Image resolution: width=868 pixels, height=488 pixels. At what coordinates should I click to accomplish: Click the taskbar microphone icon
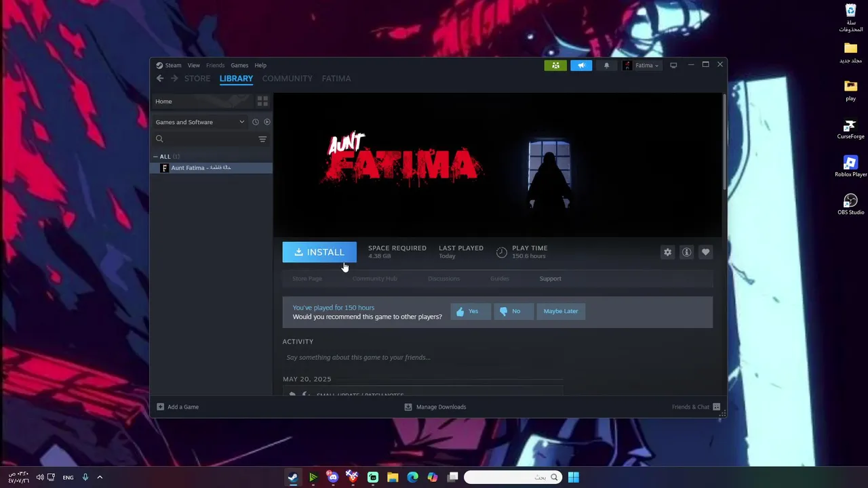click(x=85, y=477)
